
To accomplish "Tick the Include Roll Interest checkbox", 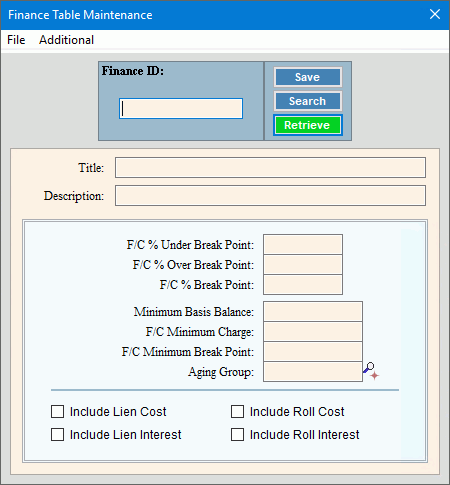I will pos(237,435).
